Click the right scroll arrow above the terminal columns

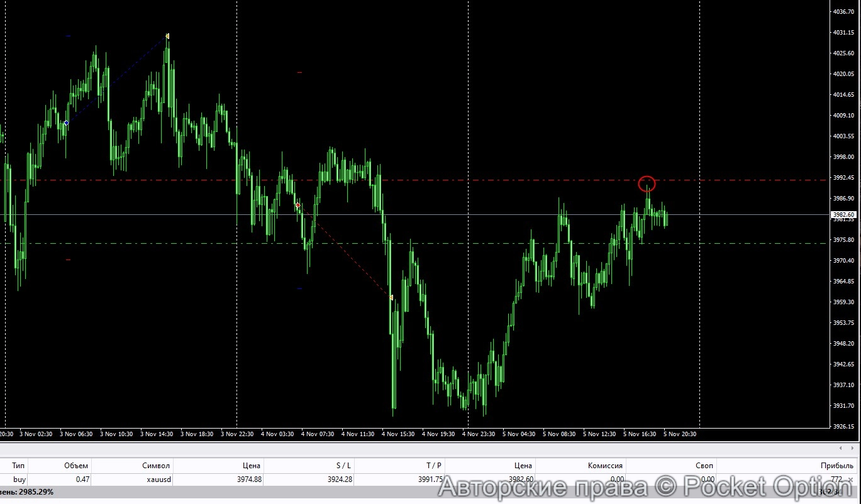(x=853, y=448)
